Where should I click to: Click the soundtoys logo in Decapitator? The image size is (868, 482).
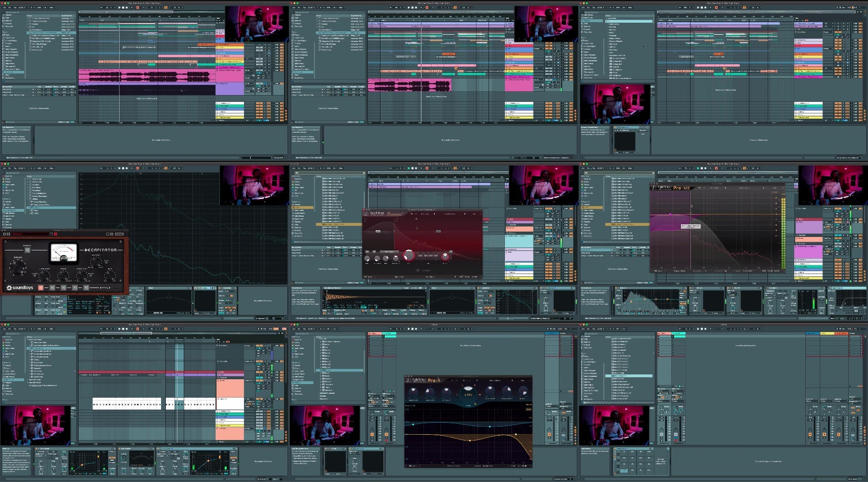20,288
